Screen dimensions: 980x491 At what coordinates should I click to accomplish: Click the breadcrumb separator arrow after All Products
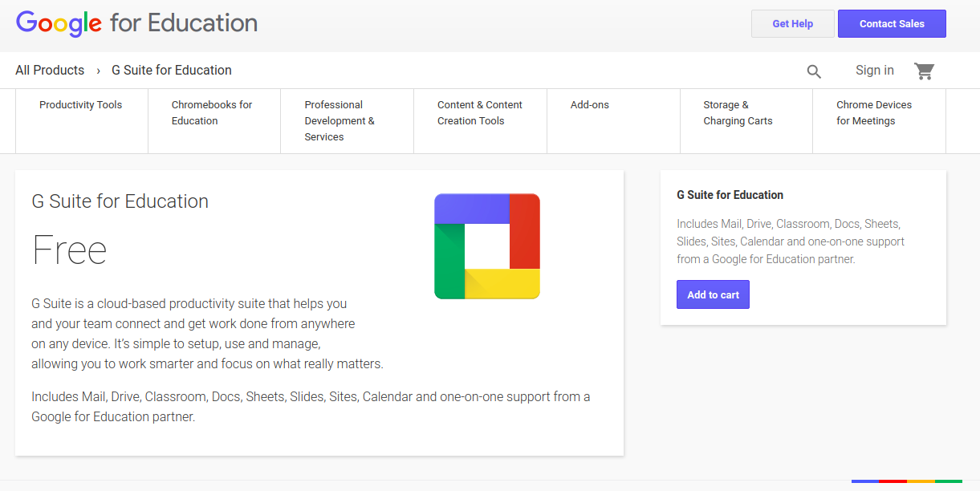tap(96, 71)
